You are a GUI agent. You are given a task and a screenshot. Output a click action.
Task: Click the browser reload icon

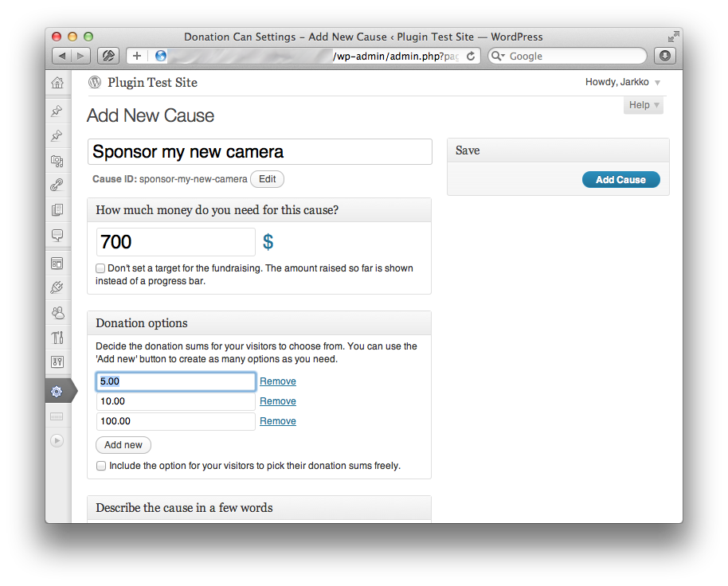click(x=470, y=57)
